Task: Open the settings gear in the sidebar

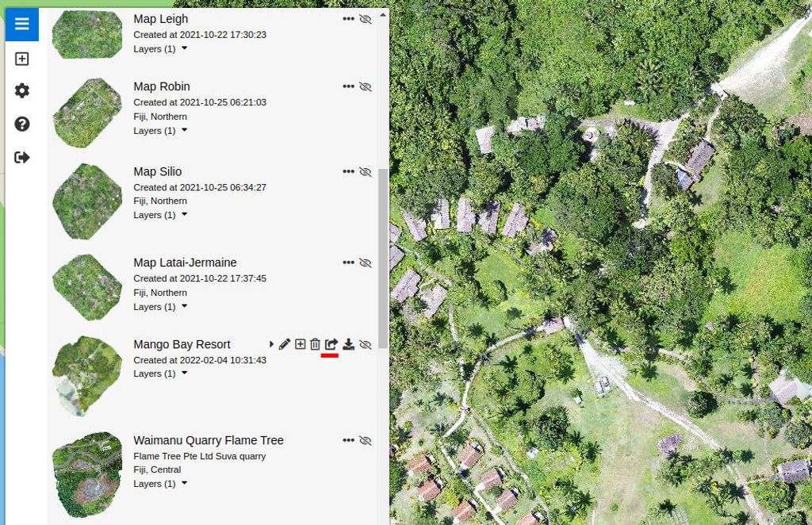Action: coord(21,90)
